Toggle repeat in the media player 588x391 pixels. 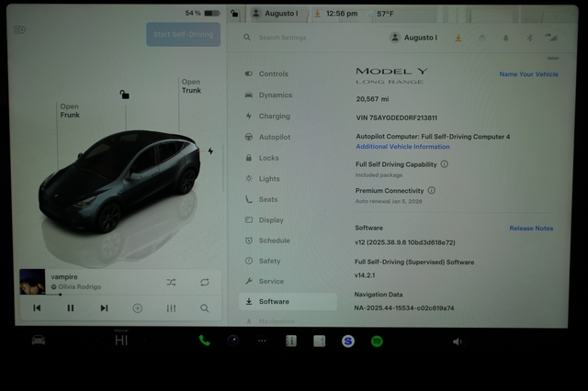pyautogui.click(x=204, y=282)
